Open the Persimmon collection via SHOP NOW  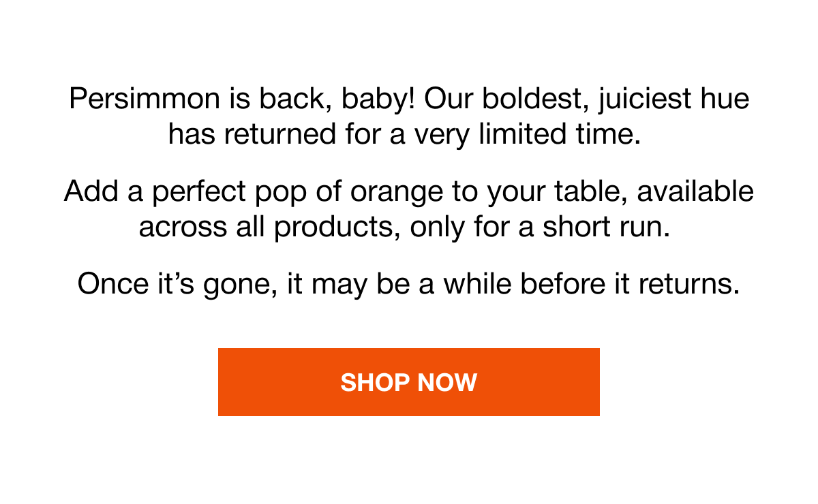point(408,381)
